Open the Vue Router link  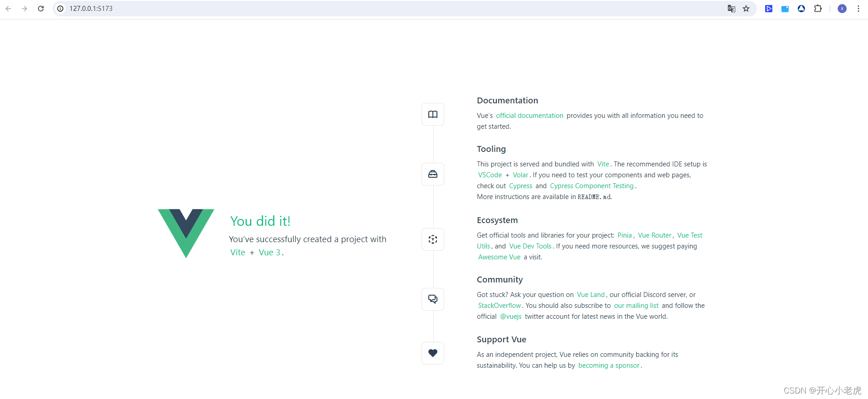pyautogui.click(x=655, y=235)
